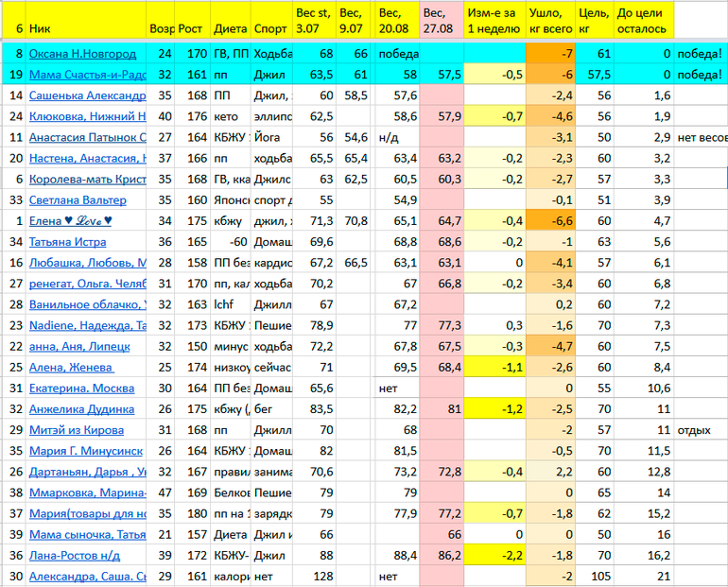Select the отдых note cell
728x587 pixels.
click(x=695, y=430)
